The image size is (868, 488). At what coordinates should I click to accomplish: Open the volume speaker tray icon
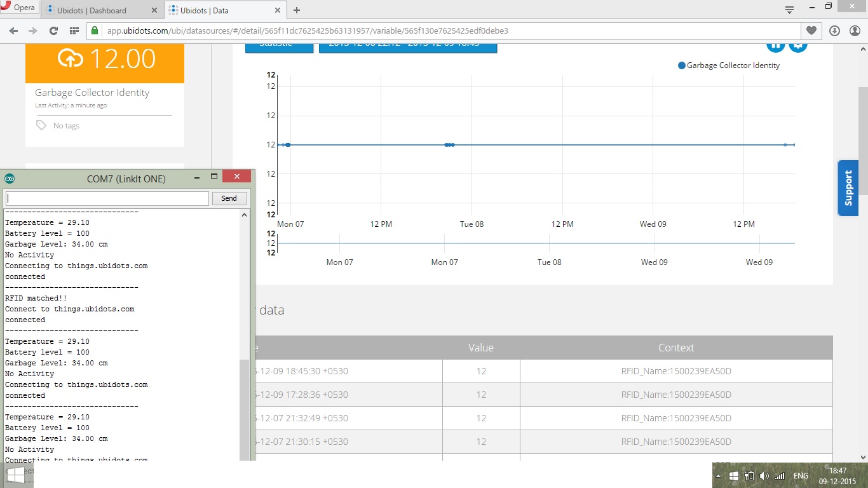pyautogui.click(x=764, y=476)
